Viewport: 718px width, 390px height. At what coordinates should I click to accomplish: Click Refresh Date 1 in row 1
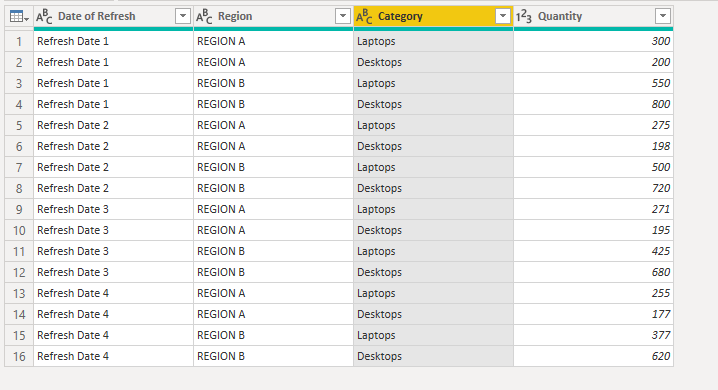(73, 41)
